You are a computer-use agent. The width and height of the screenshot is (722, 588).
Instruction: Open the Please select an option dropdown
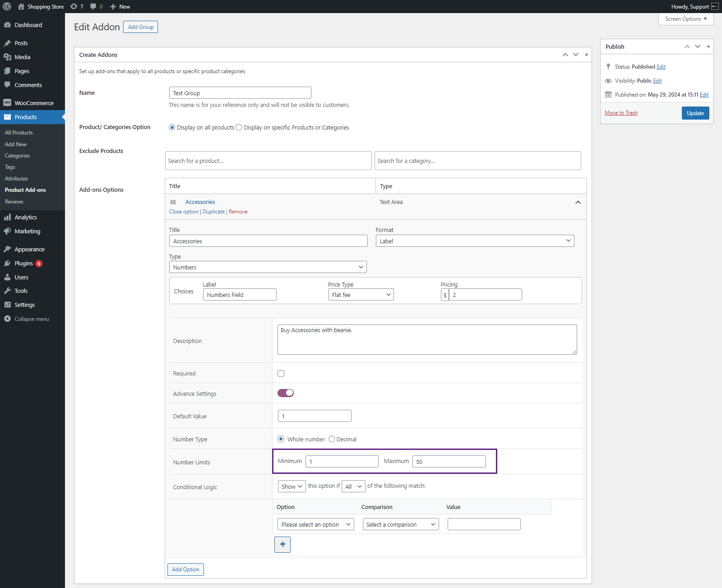(316, 524)
